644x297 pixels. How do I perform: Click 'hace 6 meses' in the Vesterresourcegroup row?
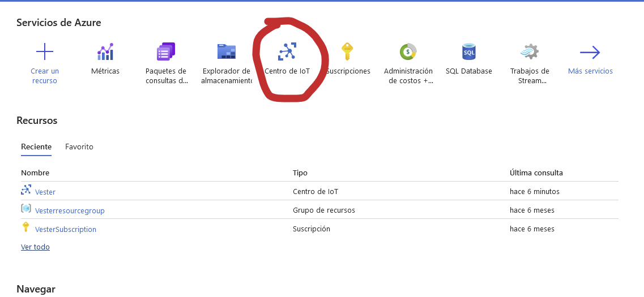[x=532, y=210]
